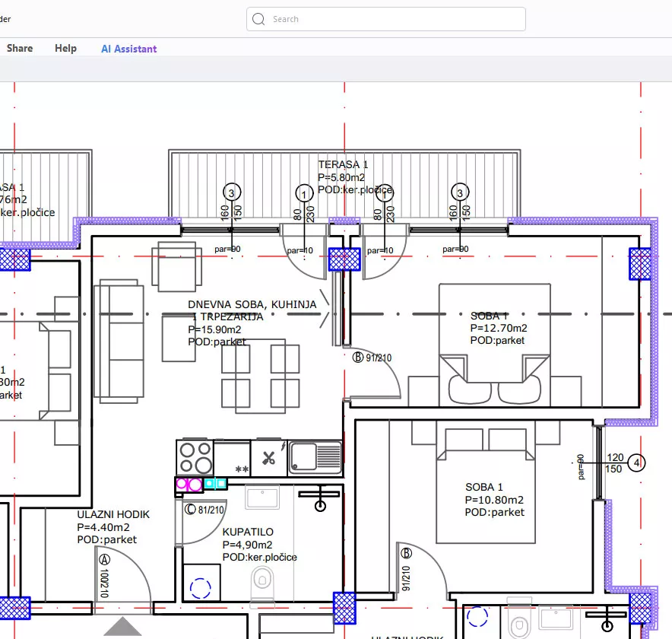Click the double bed in P=12.70m2 room

[x=495, y=345]
